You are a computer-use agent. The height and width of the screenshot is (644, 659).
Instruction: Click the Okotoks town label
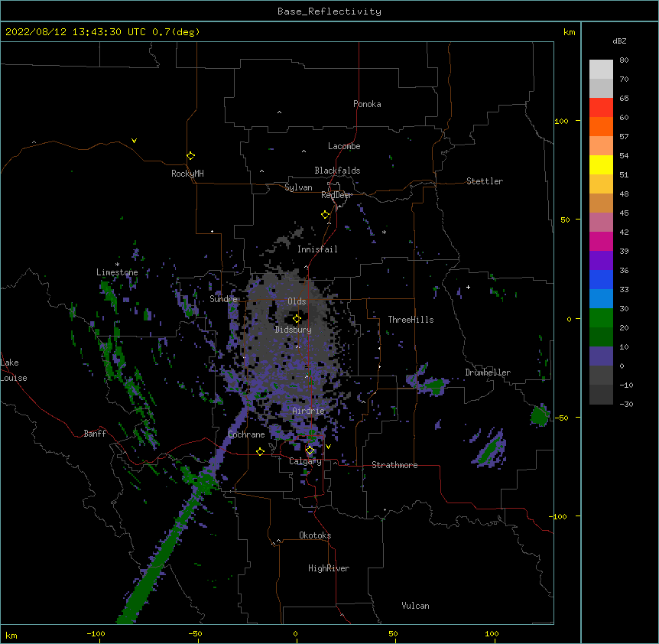pyautogui.click(x=315, y=535)
